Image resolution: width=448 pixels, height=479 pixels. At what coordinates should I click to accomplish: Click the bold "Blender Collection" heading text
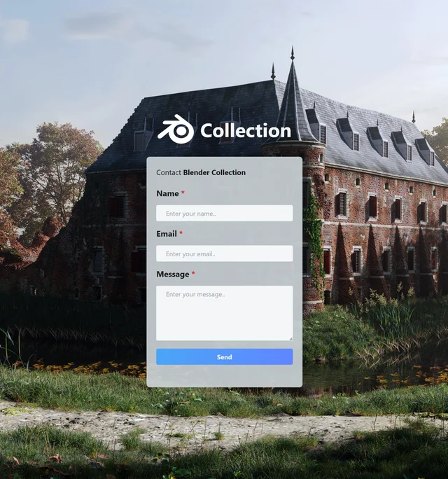click(x=214, y=172)
